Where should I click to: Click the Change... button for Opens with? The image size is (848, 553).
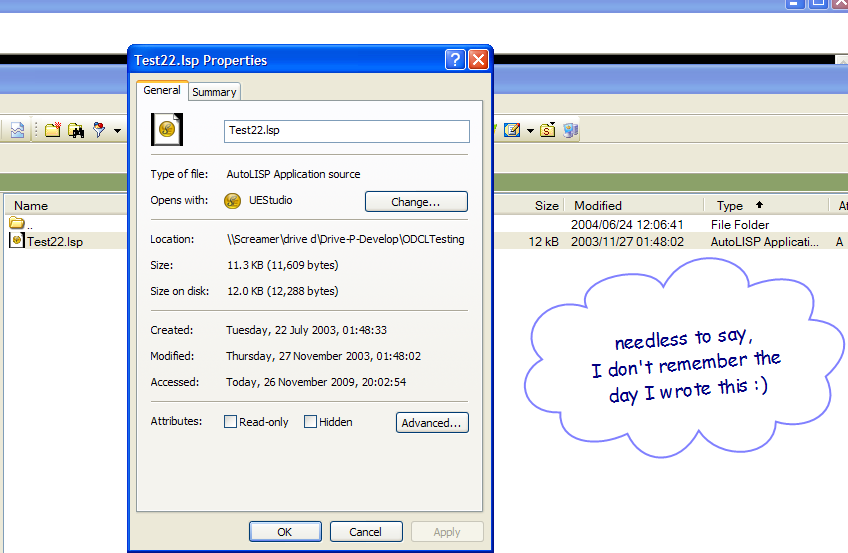[416, 202]
